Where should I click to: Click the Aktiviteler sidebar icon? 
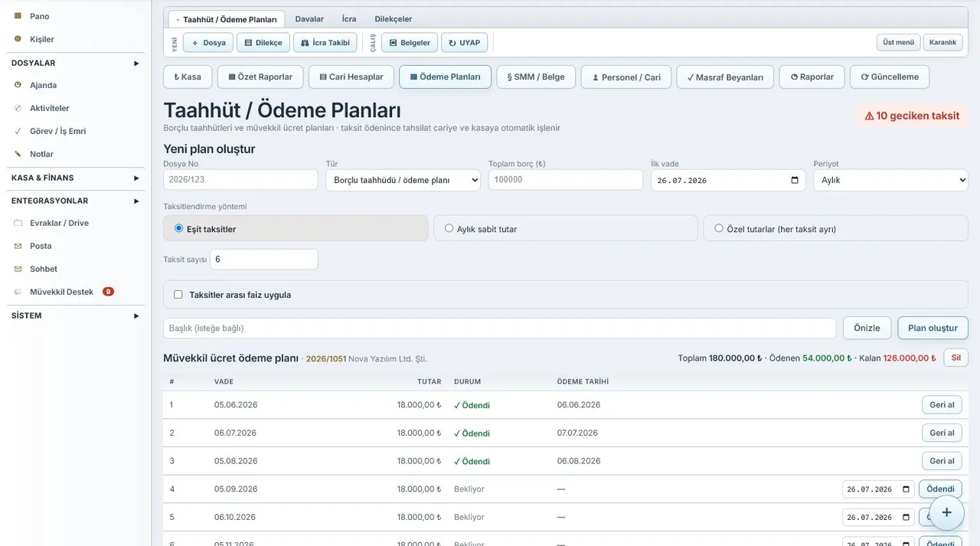pyautogui.click(x=18, y=108)
